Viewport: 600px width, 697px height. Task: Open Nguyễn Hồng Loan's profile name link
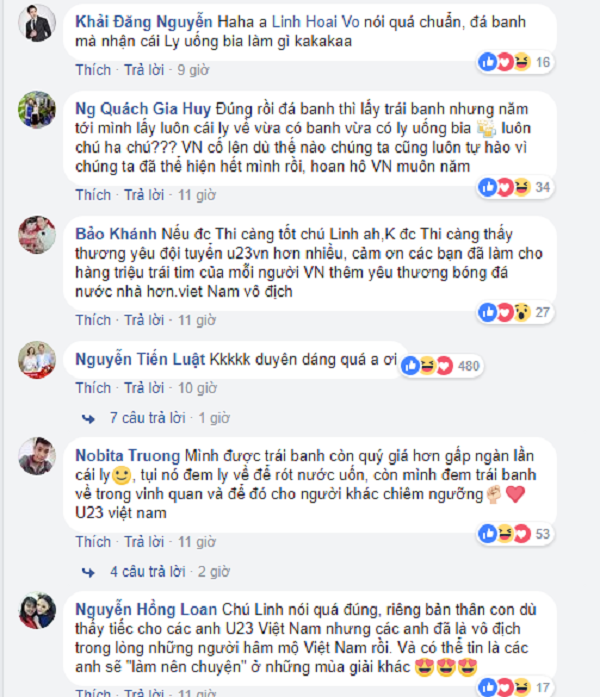click(x=146, y=609)
